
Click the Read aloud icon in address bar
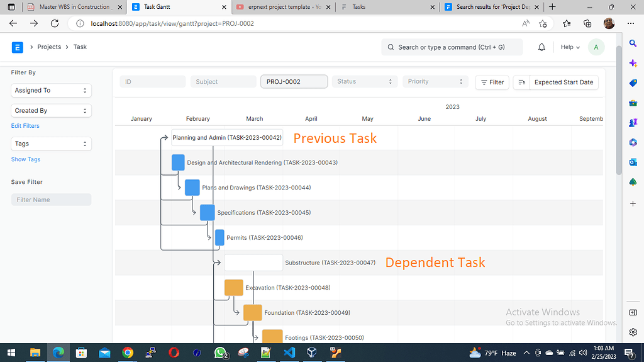point(525,23)
